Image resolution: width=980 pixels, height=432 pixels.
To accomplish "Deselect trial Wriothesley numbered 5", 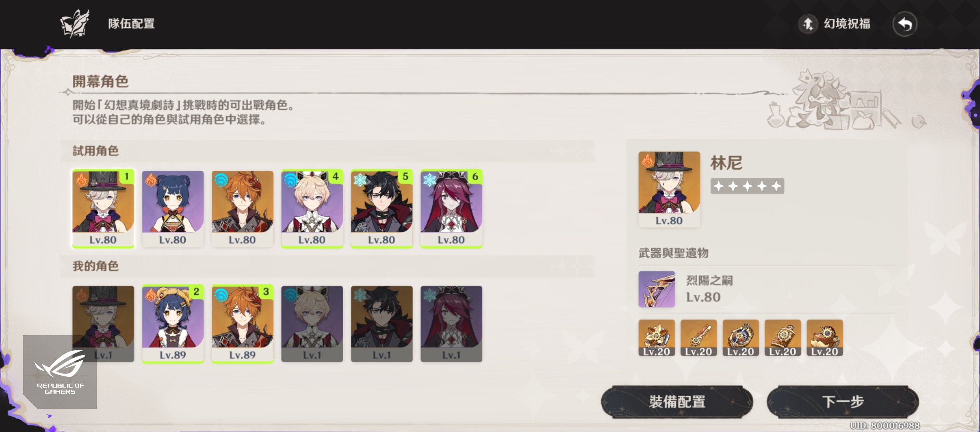I will (382, 208).
